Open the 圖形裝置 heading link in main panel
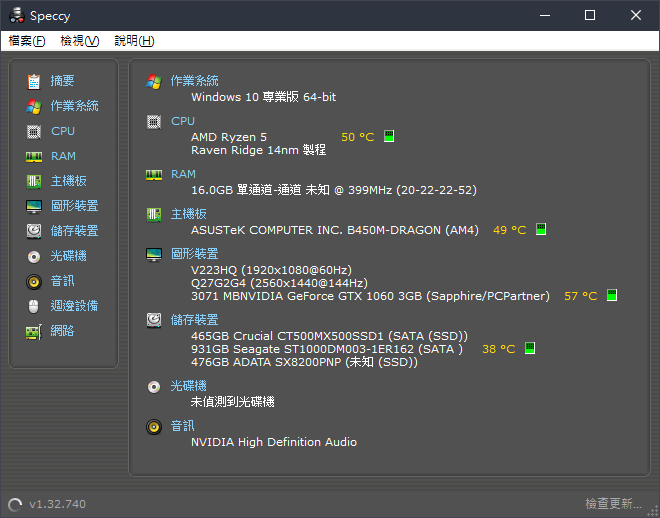 pyautogui.click(x=194, y=254)
